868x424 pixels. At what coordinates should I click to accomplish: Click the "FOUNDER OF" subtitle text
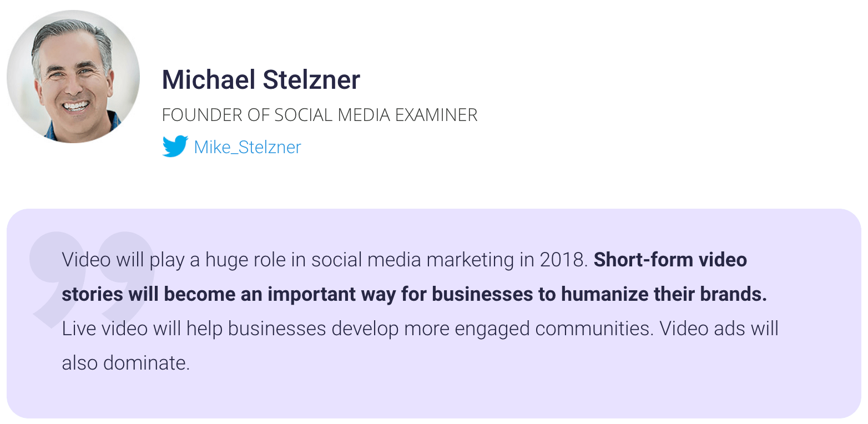point(215,115)
